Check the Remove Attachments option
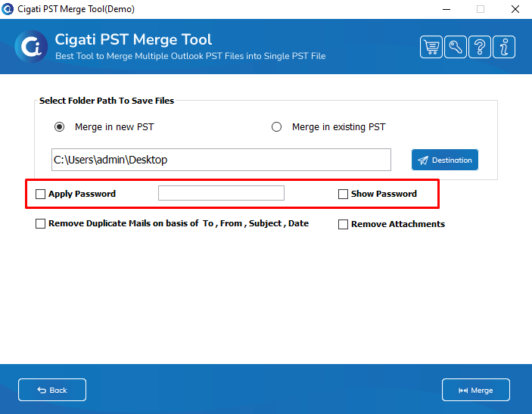The height and width of the screenshot is (414, 532). tap(343, 224)
